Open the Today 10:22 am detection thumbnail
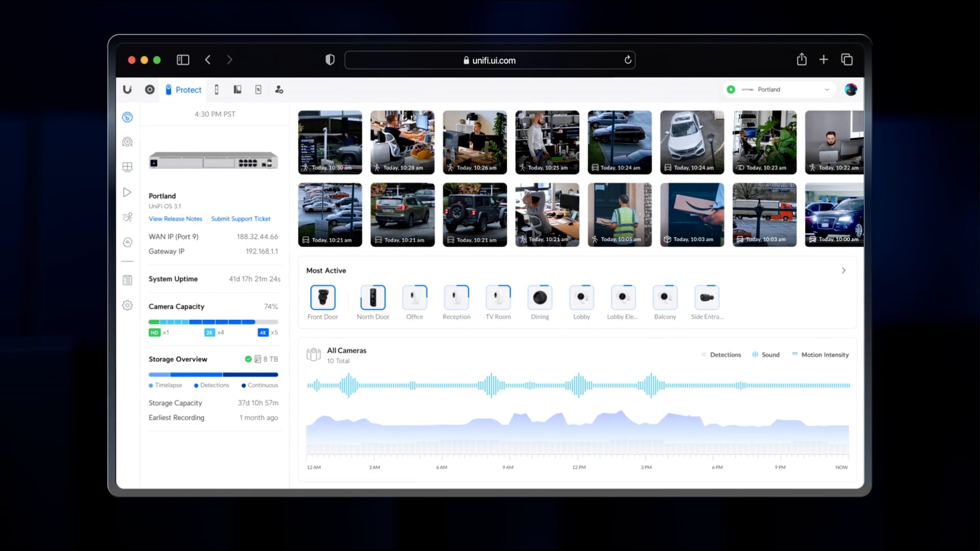Image resolution: width=980 pixels, height=551 pixels. 835,142
